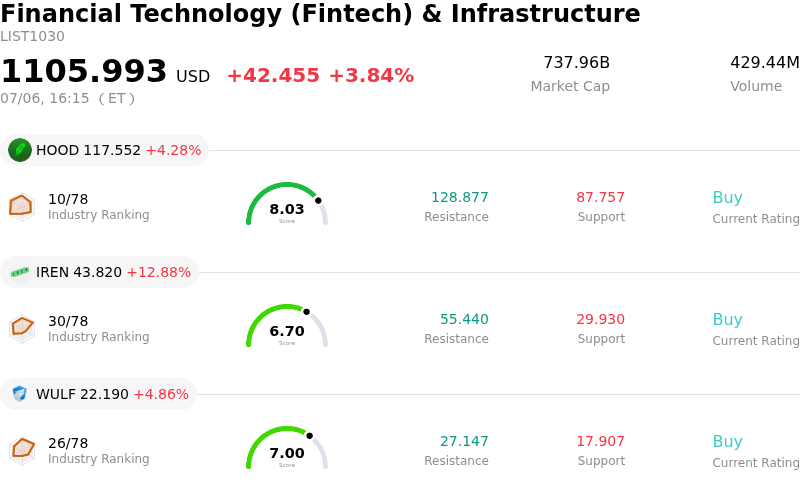Open HOOD industry ranking radar icon
Image resolution: width=800 pixels, height=488 pixels.
point(21,207)
